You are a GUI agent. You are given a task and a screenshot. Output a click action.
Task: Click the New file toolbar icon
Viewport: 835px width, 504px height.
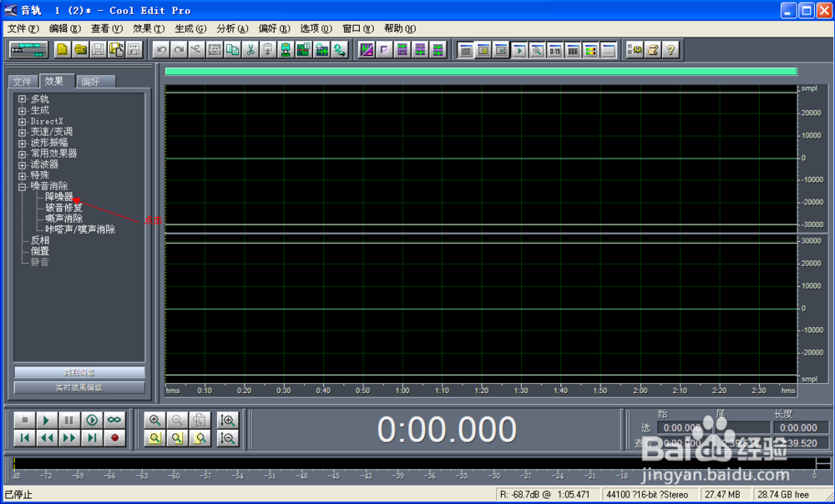coord(63,50)
